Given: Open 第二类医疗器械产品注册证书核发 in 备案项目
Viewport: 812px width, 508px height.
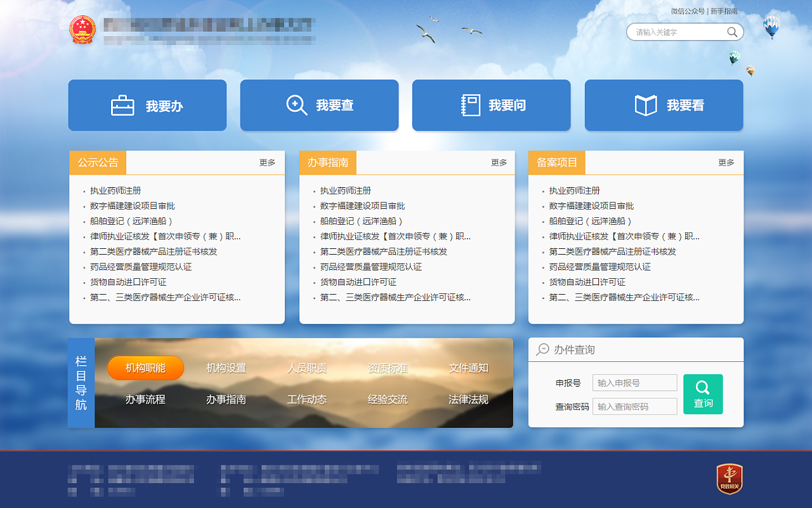Looking at the screenshot, I should point(613,251).
